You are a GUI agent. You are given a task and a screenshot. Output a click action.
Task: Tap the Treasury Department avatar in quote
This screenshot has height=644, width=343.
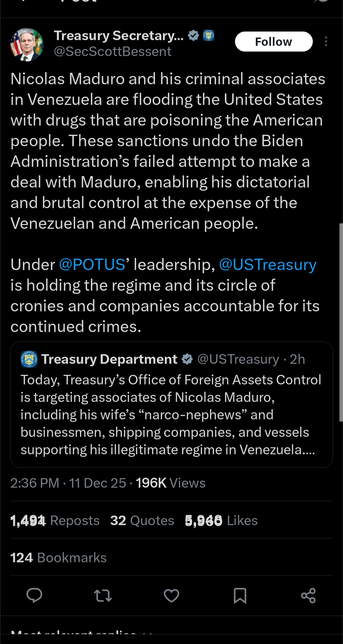29,359
